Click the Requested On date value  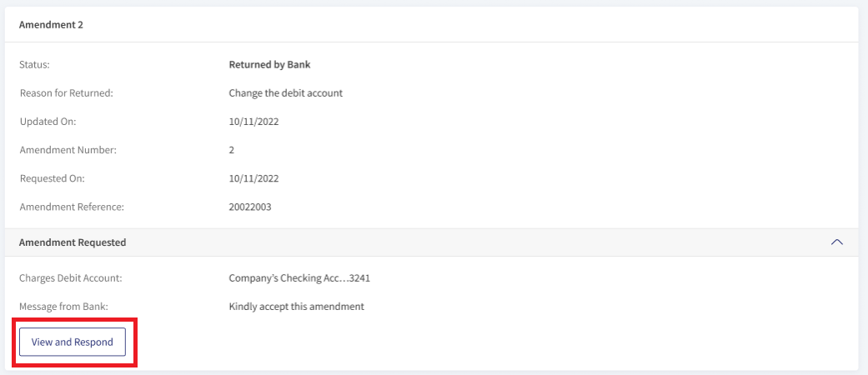coord(253,178)
